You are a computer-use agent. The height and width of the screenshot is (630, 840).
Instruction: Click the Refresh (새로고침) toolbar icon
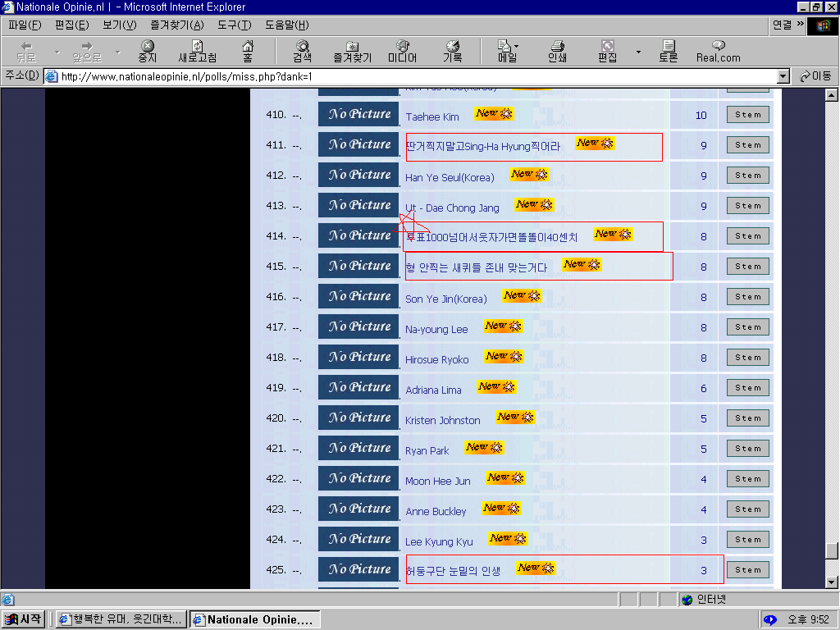(197, 51)
